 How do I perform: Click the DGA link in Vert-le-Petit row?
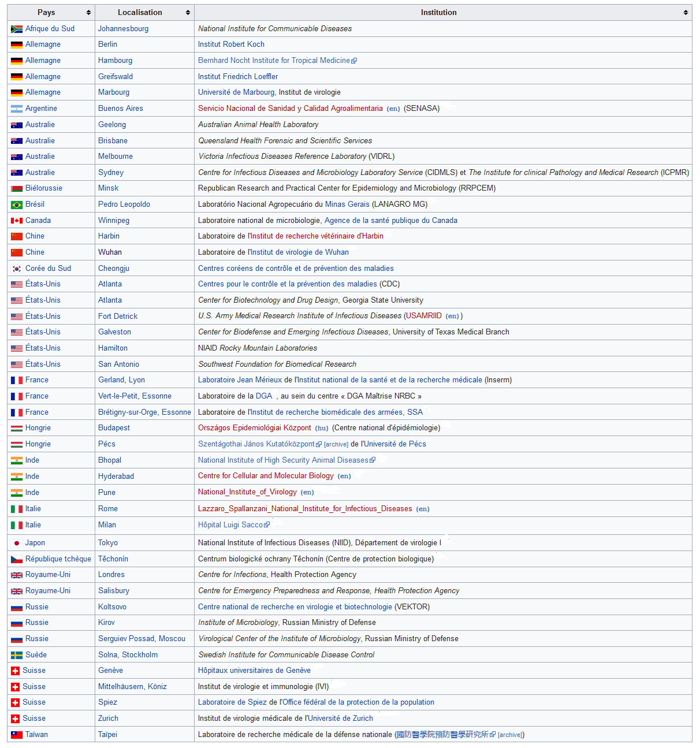pos(264,396)
